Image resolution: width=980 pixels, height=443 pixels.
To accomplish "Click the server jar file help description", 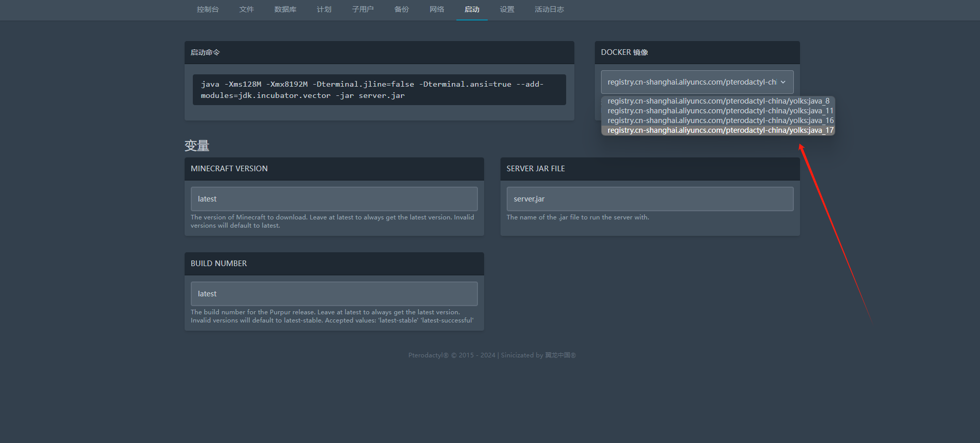I will (x=578, y=217).
